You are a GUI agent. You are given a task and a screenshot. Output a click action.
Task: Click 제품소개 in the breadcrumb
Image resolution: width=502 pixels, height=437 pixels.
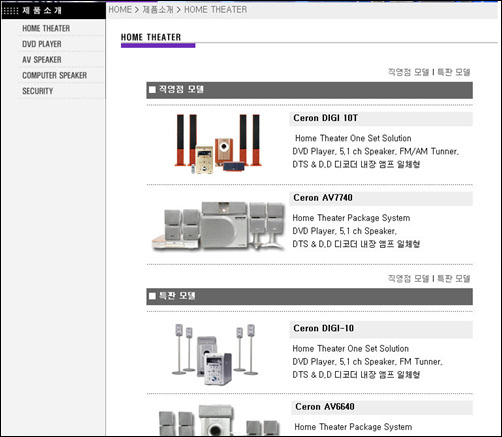(158, 10)
